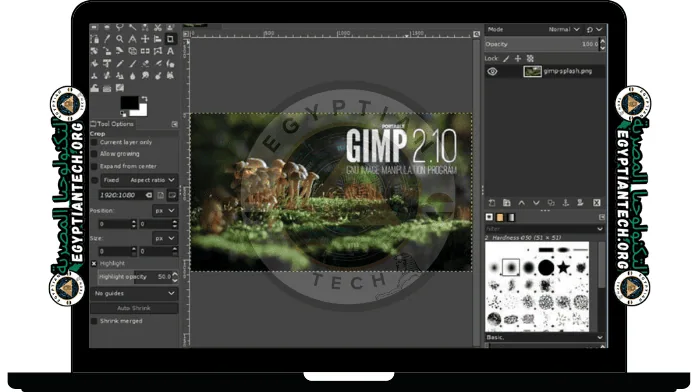
Task: Open the Position px unit dropdown
Action: pos(165,210)
